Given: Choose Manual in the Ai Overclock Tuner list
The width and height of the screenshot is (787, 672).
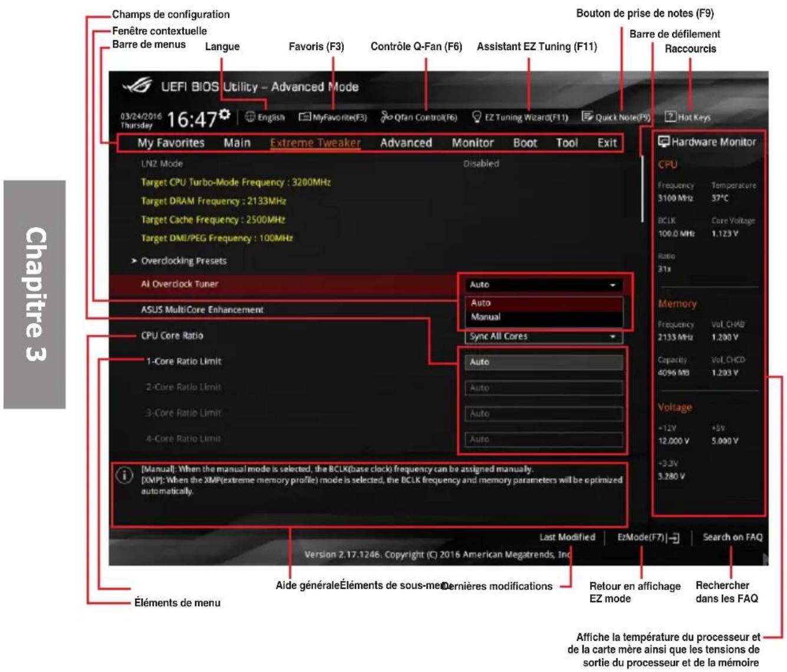Looking at the screenshot, I should (x=544, y=317).
